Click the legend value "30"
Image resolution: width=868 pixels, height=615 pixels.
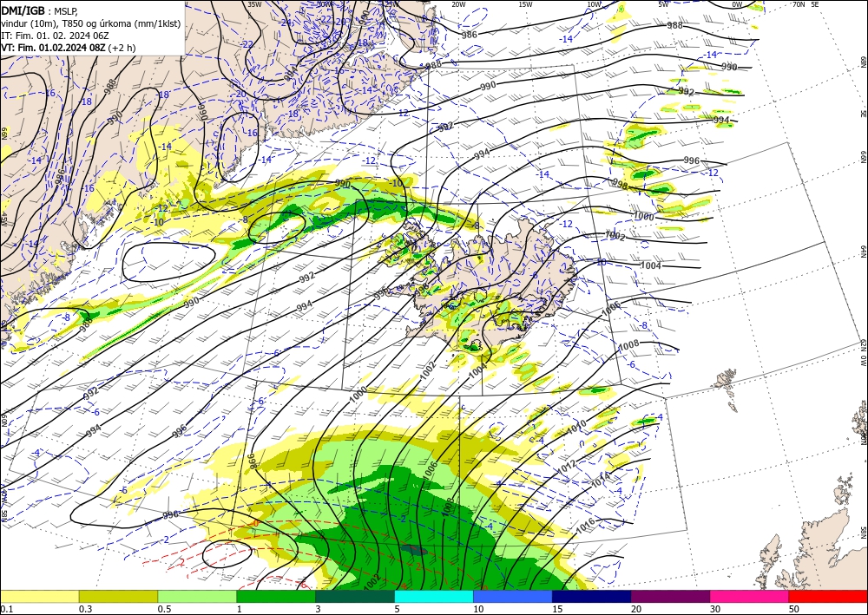pos(715,609)
